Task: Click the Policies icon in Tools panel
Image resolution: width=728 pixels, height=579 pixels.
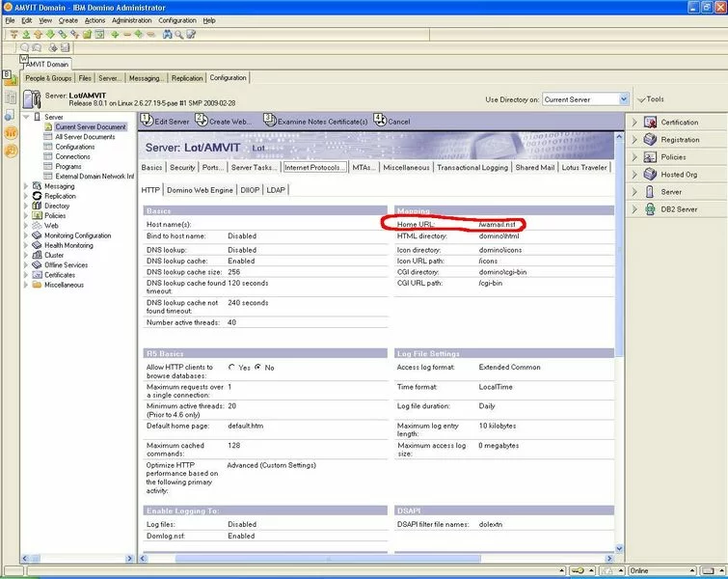Action: [650, 157]
